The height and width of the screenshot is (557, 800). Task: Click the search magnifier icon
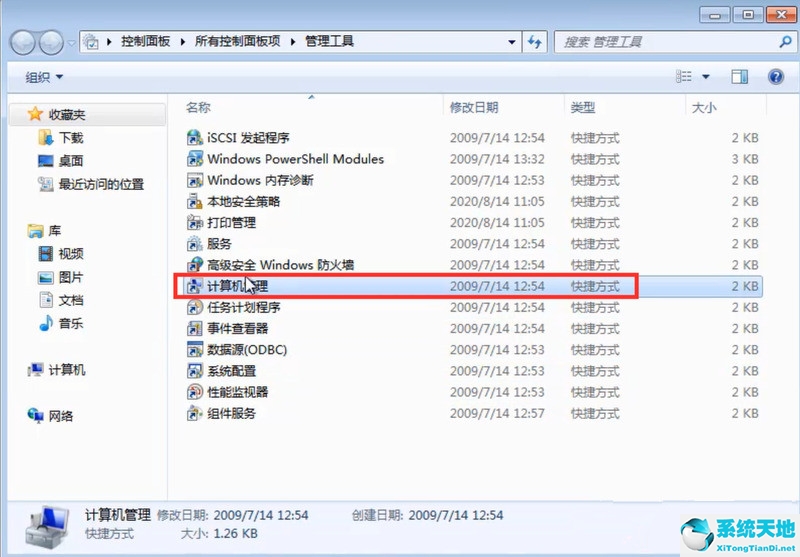[785, 41]
